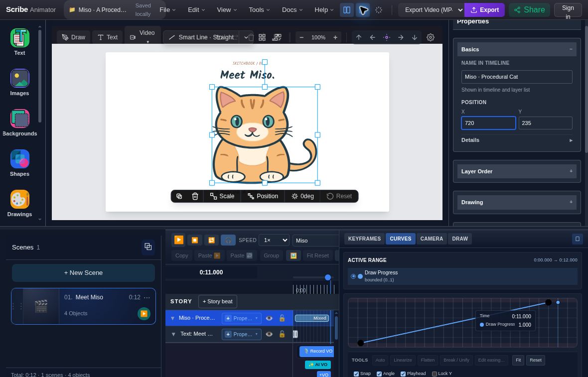Enable the Lock Y checkbox
The width and height of the screenshot is (588, 377).
[x=434, y=374]
